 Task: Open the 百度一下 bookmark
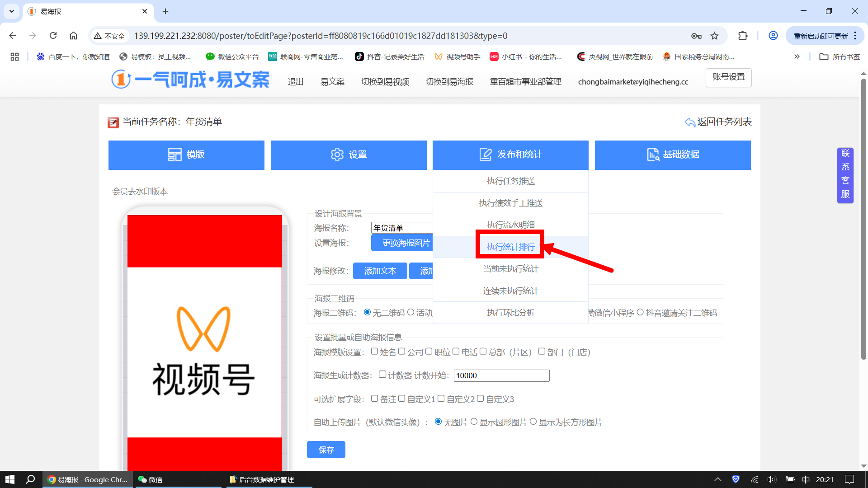tap(73, 56)
